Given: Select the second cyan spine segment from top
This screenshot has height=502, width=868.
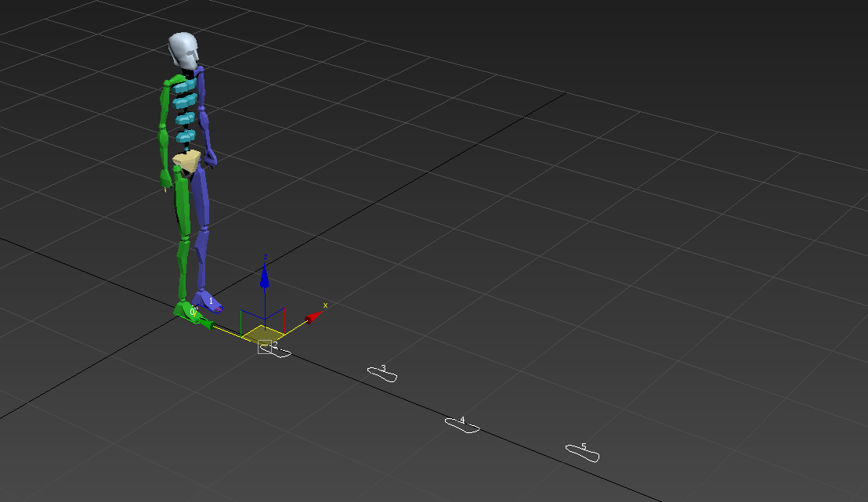Looking at the screenshot, I should (x=184, y=101).
